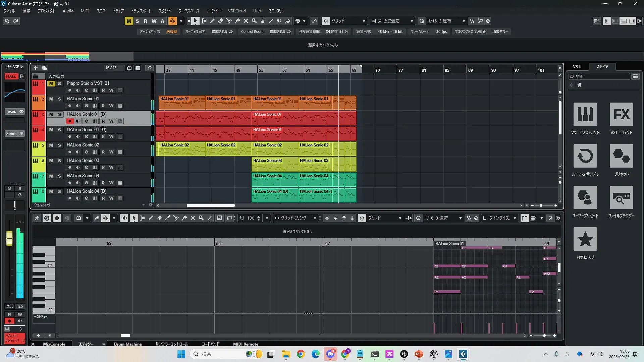The width and height of the screenshot is (644, 362).
Task: Solo the HALion Sonic 02 track
Action: (59, 145)
